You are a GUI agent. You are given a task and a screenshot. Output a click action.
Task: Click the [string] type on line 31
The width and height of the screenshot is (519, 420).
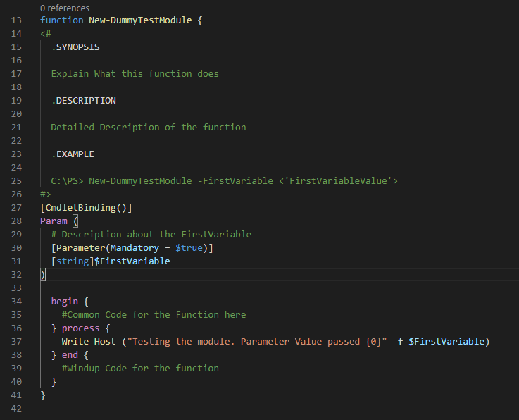[x=72, y=261]
